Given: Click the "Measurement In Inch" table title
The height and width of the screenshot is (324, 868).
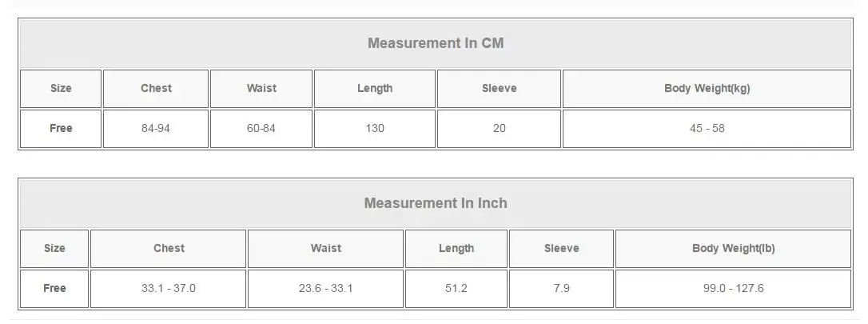Looking at the screenshot, I should pos(436,203).
